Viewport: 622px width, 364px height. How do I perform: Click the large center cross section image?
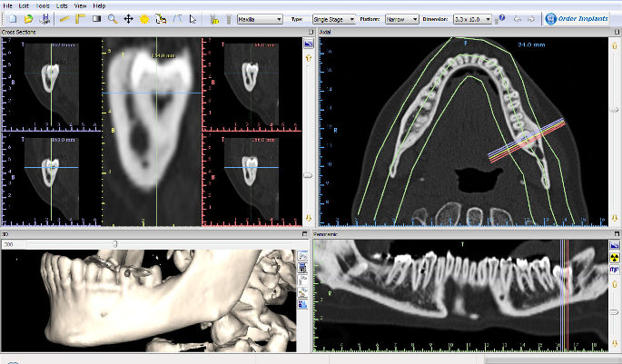click(152, 132)
